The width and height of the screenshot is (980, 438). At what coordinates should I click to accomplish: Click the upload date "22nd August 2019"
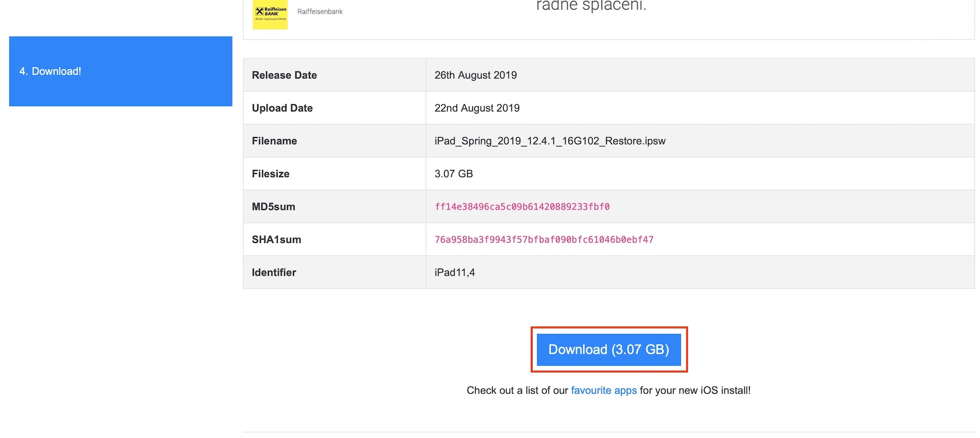point(477,108)
